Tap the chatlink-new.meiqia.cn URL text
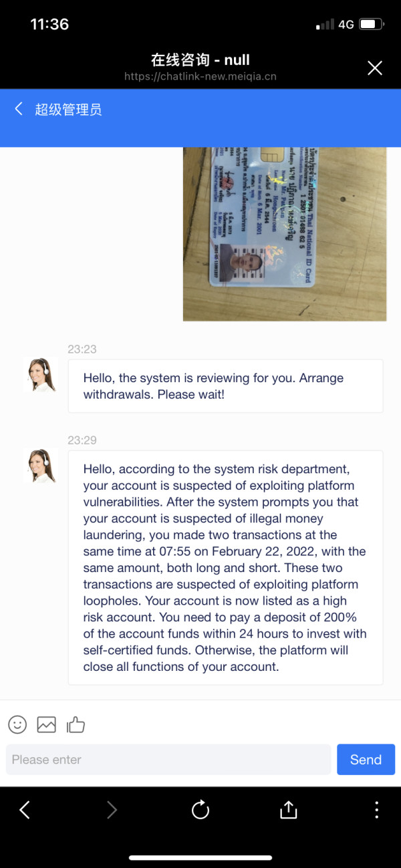Image resolution: width=401 pixels, height=868 pixels. tap(200, 77)
